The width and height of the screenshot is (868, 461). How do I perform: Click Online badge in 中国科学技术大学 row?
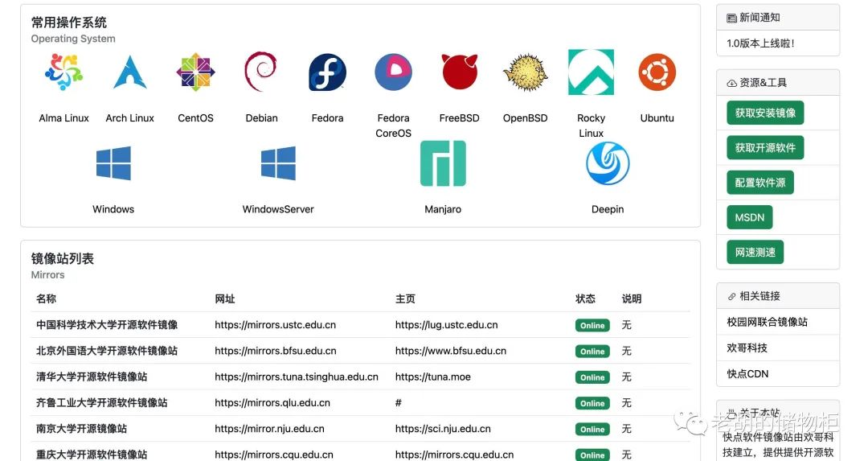592,326
